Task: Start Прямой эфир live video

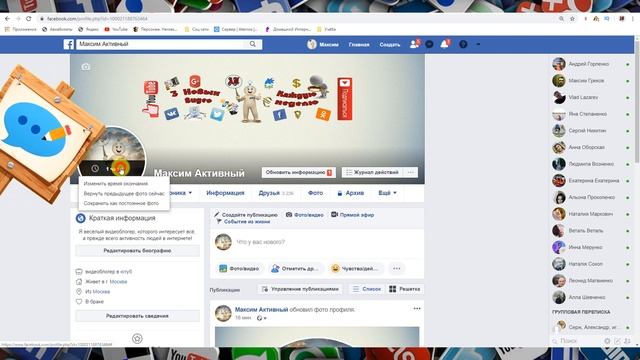Action: tap(353, 215)
